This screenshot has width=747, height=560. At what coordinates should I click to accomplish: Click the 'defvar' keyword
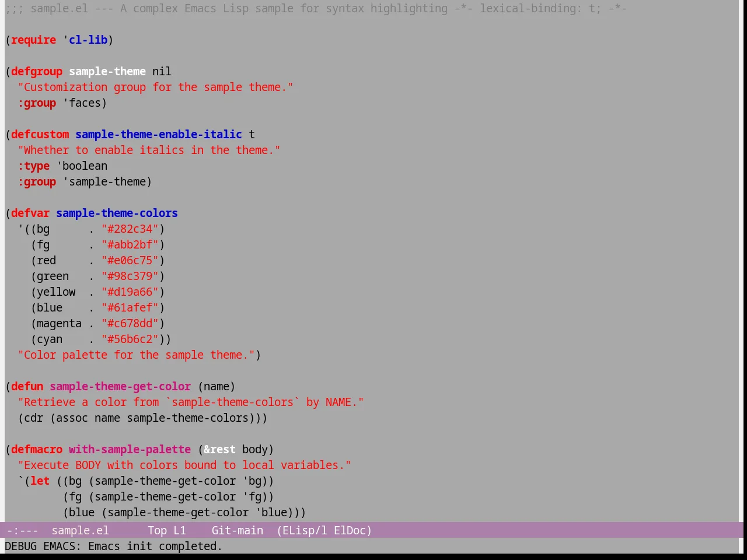(30, 213)
